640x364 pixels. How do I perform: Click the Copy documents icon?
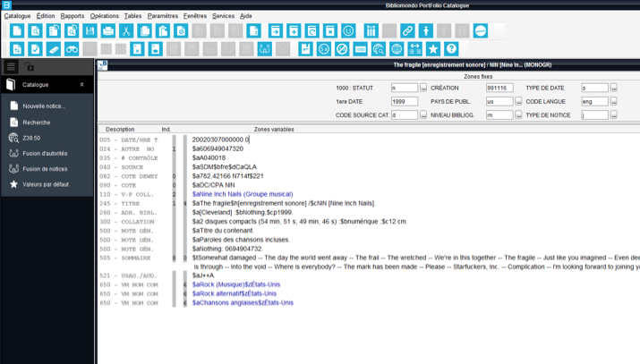pos(144,30)
